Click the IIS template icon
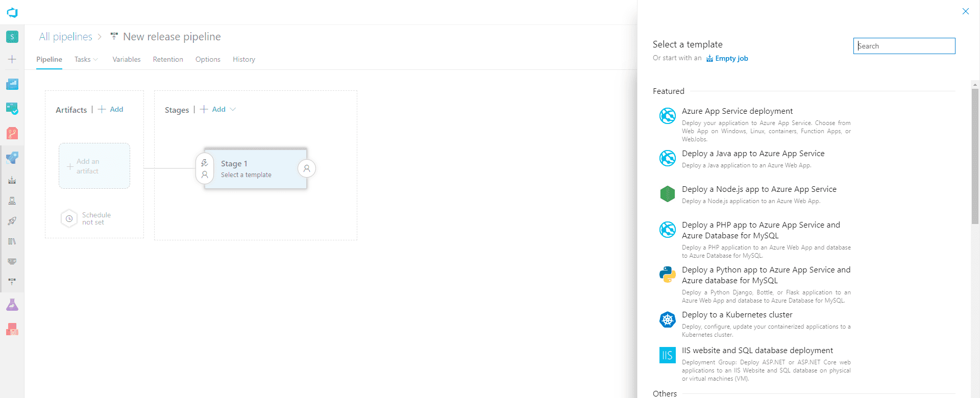Screen dimensions: 980x398 coord(667,355)
